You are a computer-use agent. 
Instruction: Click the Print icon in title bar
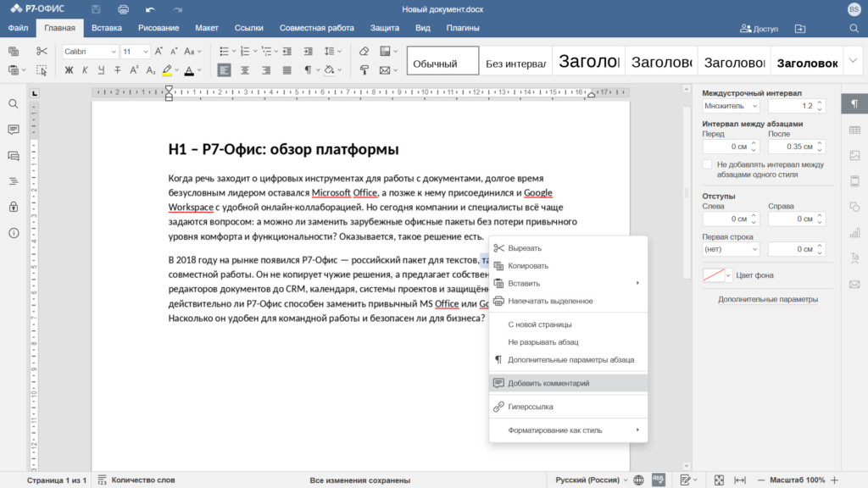pos(123,9)
